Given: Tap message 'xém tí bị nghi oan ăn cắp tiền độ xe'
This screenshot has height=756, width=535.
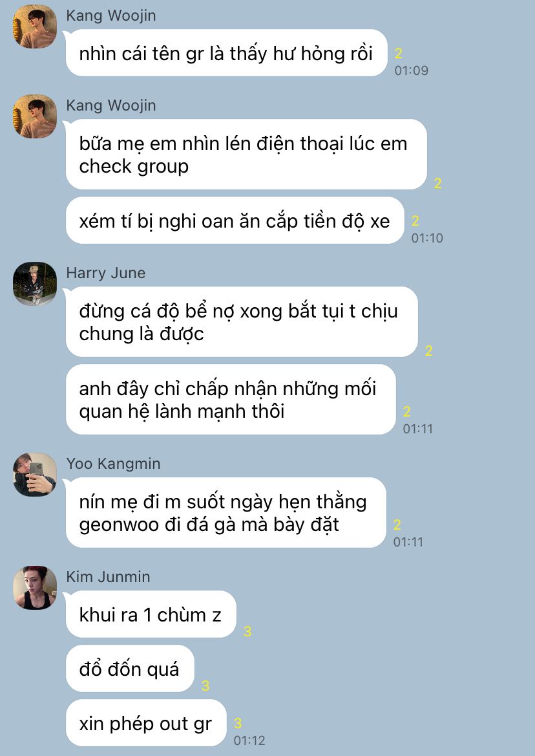Looking at the screenshot, I should [235, 221].
